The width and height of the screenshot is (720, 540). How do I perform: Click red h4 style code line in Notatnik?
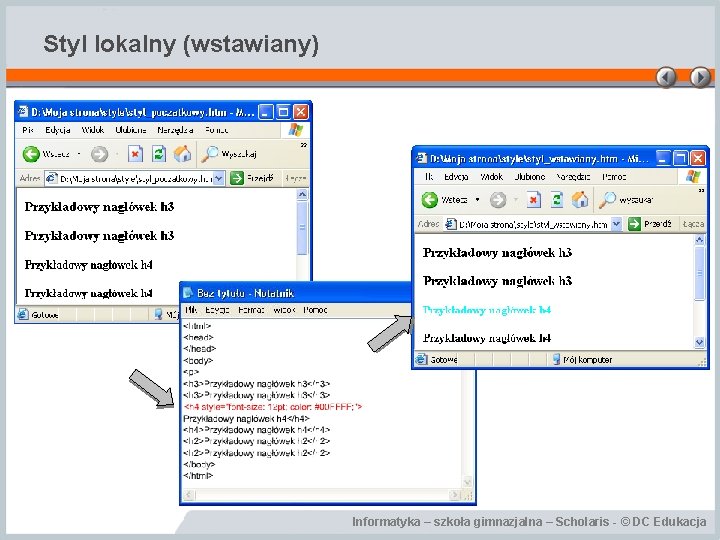[273, 407]
